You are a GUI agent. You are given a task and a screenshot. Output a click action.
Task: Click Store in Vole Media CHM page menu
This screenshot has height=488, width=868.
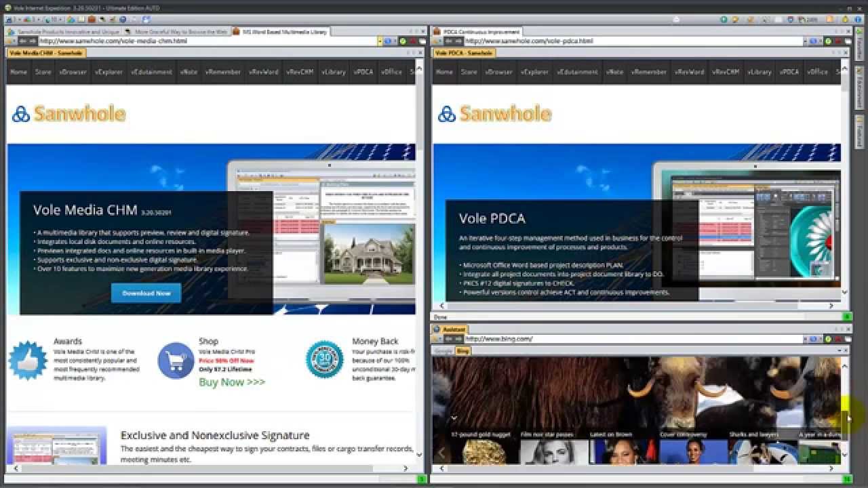click(43, 72)
